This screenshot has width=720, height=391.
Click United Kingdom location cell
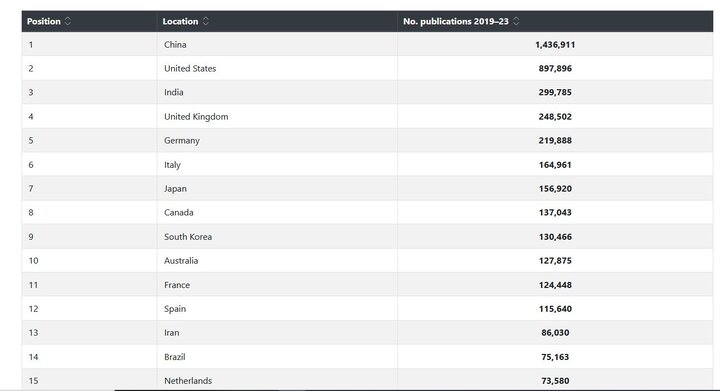pyautogui.click(x=277, y=117)
